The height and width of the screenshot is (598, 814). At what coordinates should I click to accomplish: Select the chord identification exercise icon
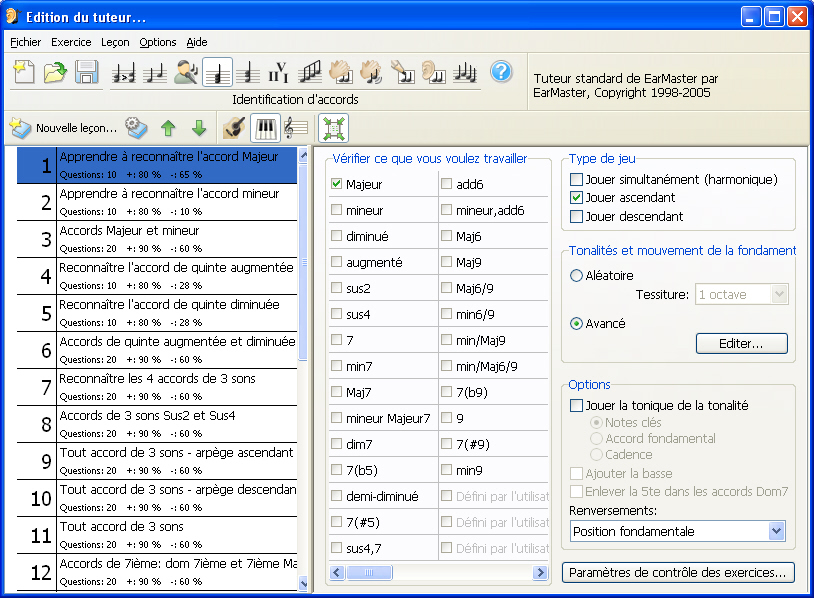(x=217, y=72)
